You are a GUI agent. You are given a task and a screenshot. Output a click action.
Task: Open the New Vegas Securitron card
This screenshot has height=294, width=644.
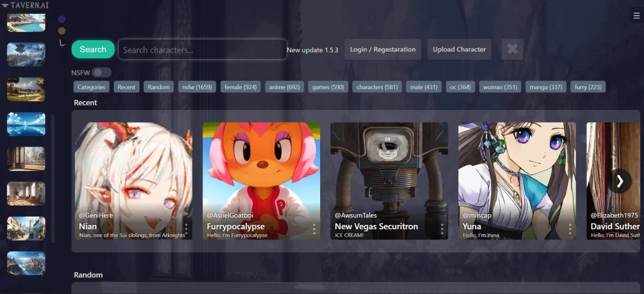click(x=389, y=181)
